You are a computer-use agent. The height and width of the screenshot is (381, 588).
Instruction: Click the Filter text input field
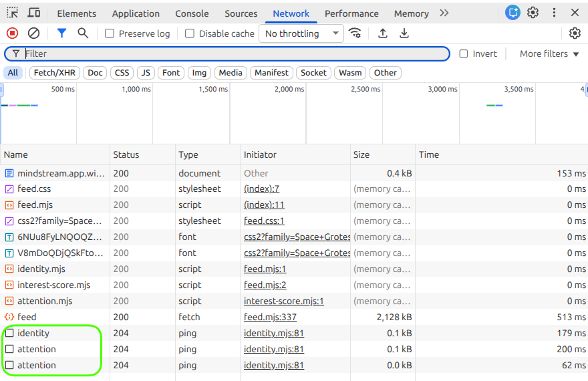pyautogui.click(x=234, y=53)
